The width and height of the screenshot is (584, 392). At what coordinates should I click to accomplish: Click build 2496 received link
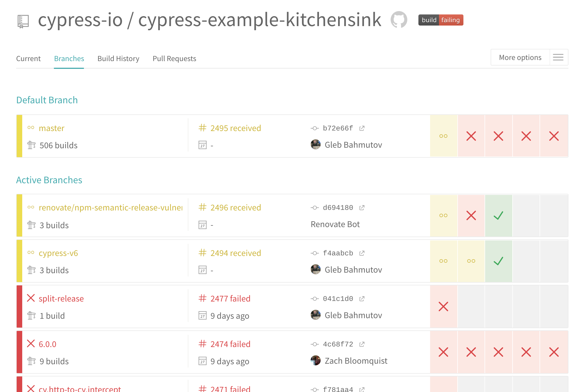coord(236,208)
